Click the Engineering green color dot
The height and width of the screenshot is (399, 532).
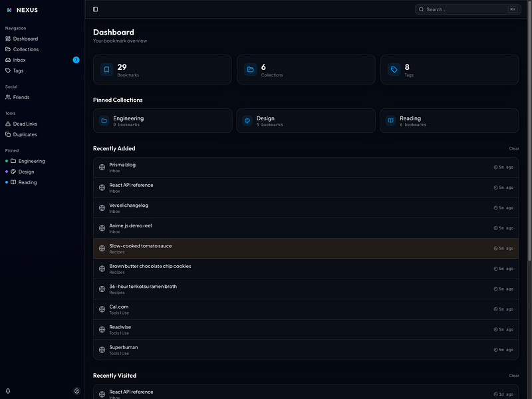pos(7,161)
